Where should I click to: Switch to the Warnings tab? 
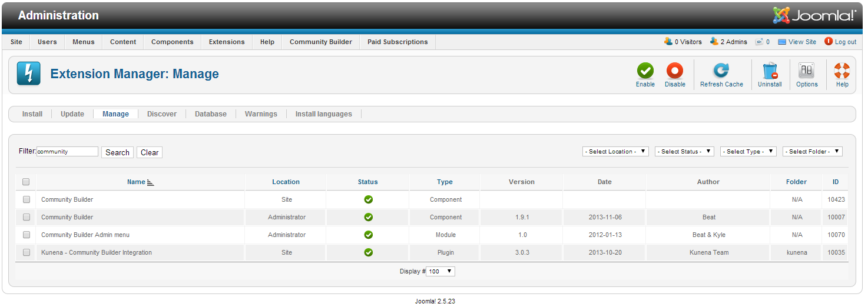click(x=261, y=114)
